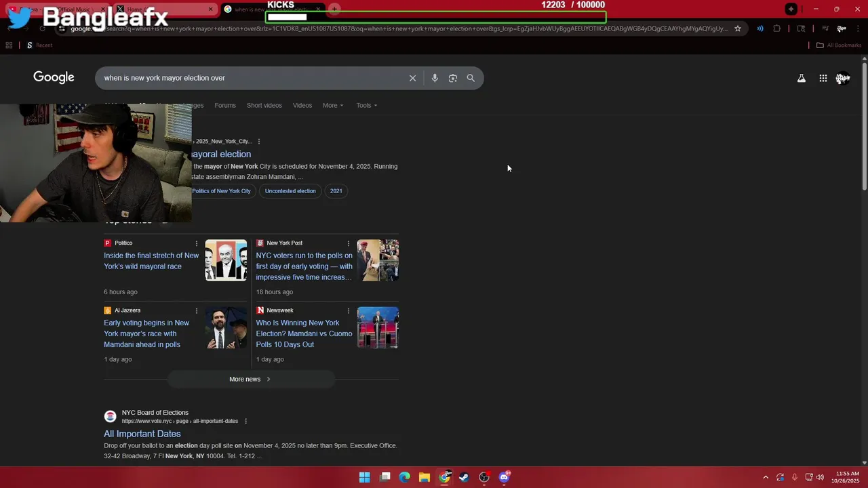Open a new browser tab
The height and width of the screenshot is (488, 868).
[x=334, y=9]
